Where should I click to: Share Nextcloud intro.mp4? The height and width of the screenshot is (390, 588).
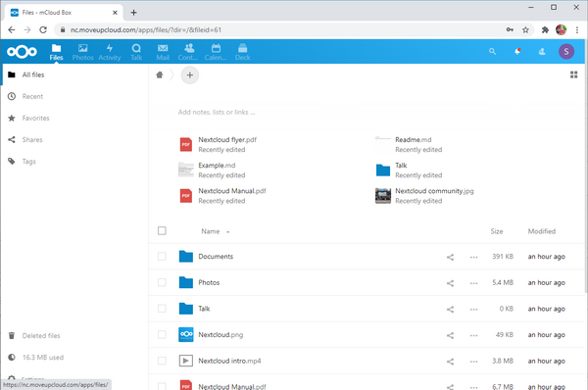tap(450, 362)
